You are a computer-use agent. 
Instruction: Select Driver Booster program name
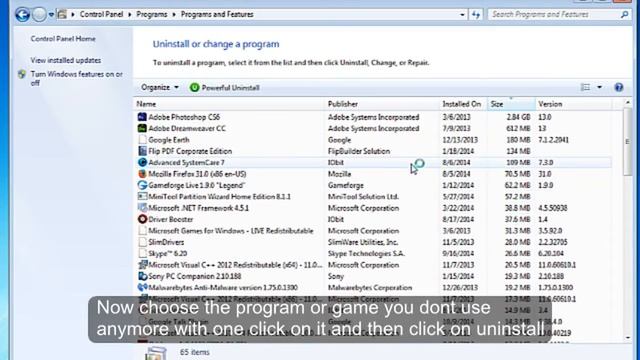point(171,219)
